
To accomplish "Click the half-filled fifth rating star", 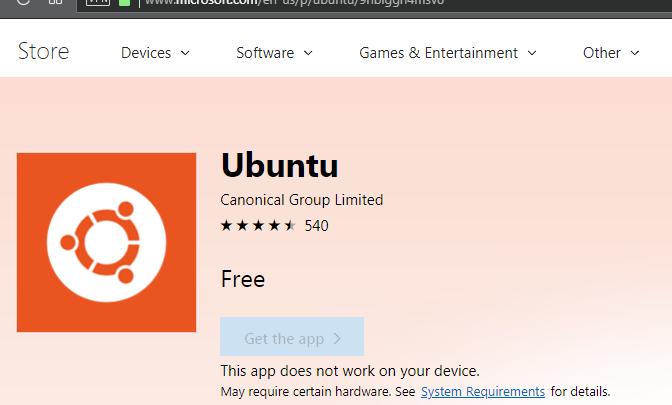I will click(290, 226).
